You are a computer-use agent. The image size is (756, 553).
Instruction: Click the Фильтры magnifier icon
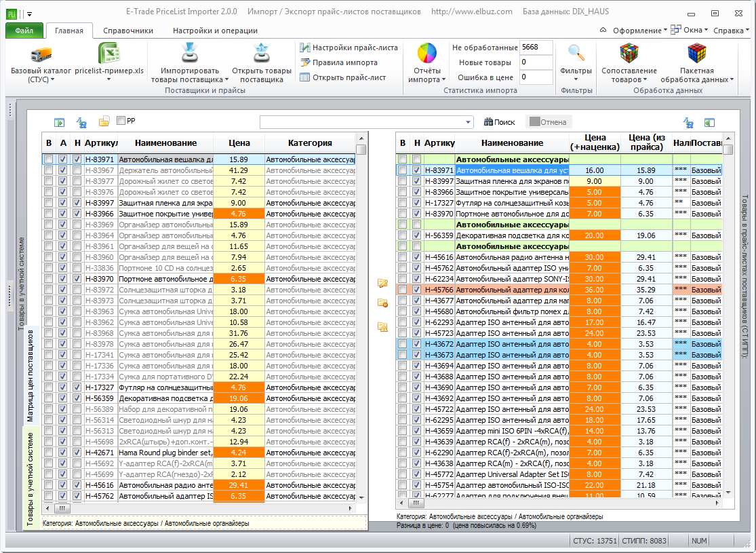576,52
